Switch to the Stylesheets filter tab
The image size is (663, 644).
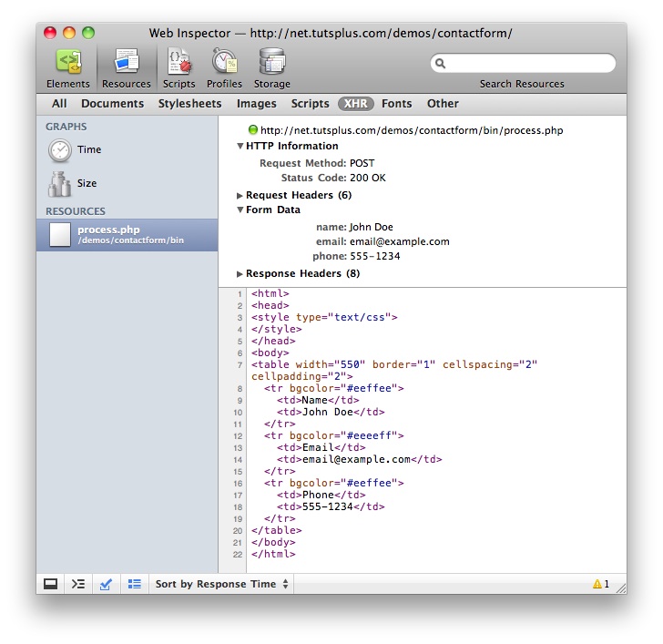tap(189, 104)
